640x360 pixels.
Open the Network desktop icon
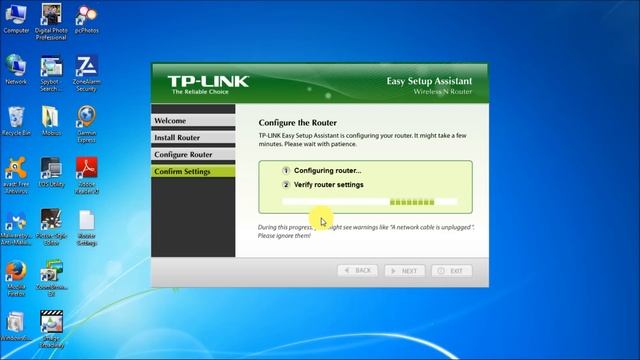pyautogui.click(x=16, y=69)
